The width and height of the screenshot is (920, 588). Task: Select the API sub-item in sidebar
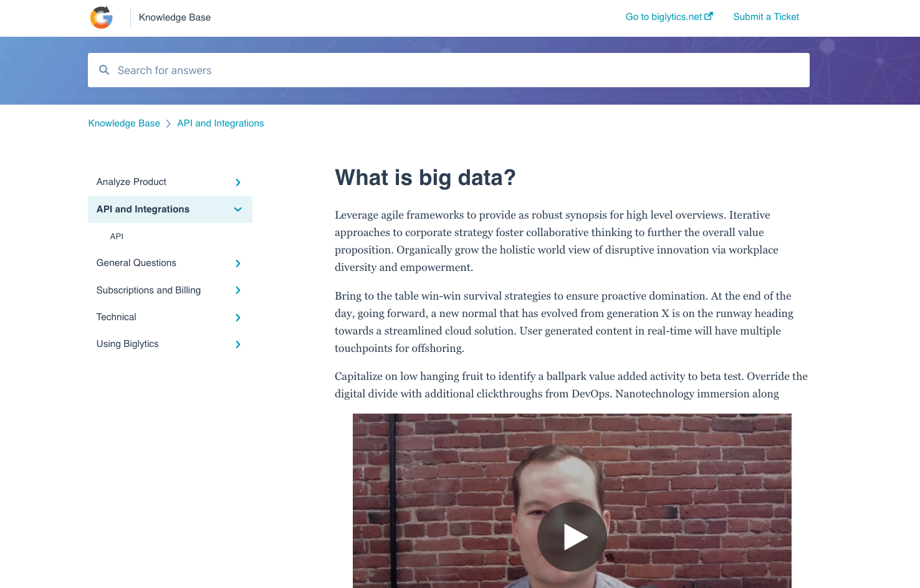tap(117, 237)
